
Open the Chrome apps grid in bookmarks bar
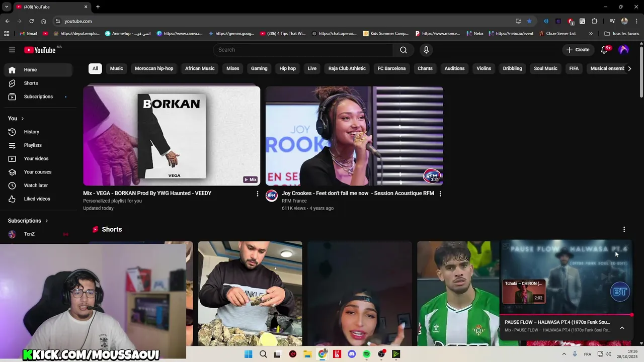pyautogui.click(x=7, y=34)
